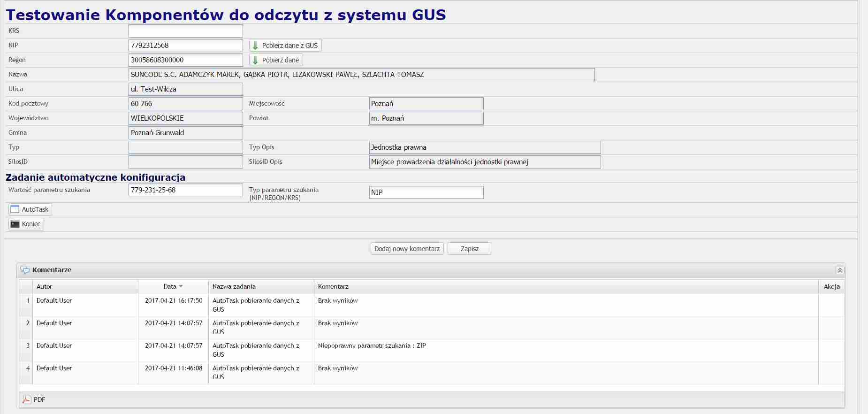Click the search value field 779-231-25-68

tap(186, 190)
